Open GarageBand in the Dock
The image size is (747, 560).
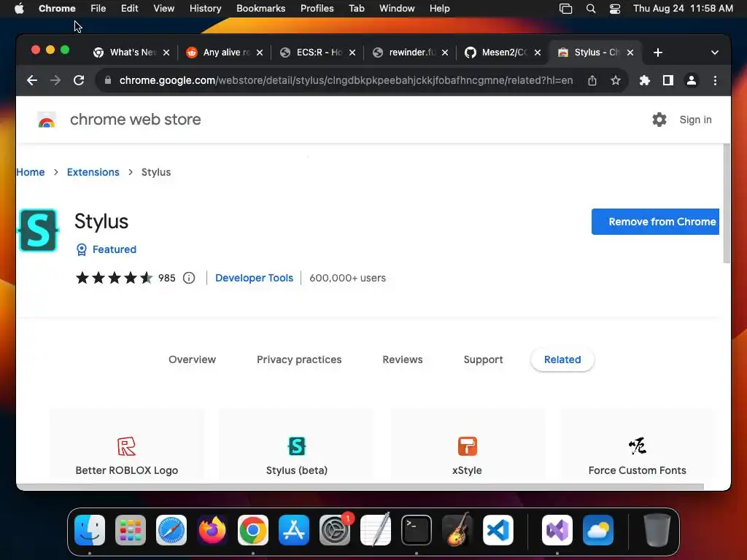[x=457, y=530]
